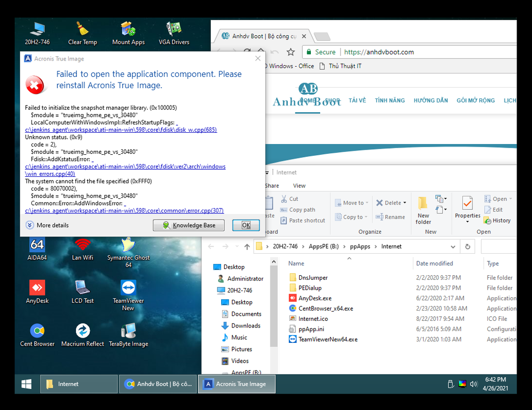This screenshot has width=532, height=410.
Task: Select Administrator in the navigation tree
Action: (x=241, y=278)
